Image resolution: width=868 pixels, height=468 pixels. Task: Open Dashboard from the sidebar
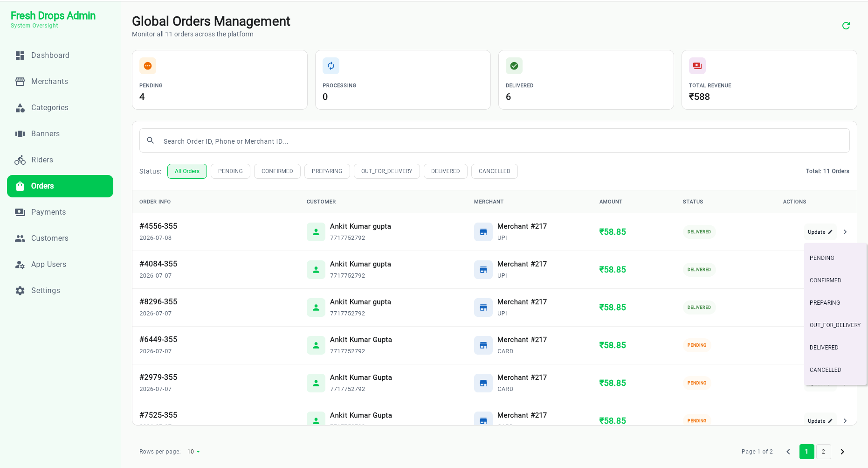(x=60, y=56)
